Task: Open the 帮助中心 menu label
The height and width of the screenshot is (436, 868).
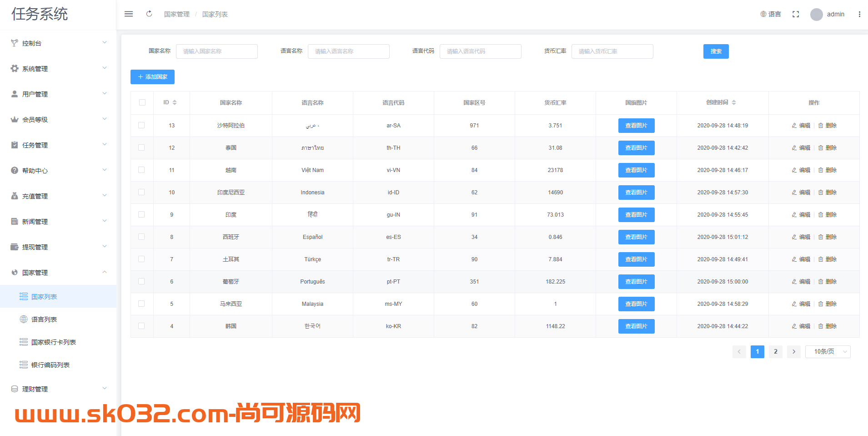Action: pyautogui.click(x=35, y=171)
